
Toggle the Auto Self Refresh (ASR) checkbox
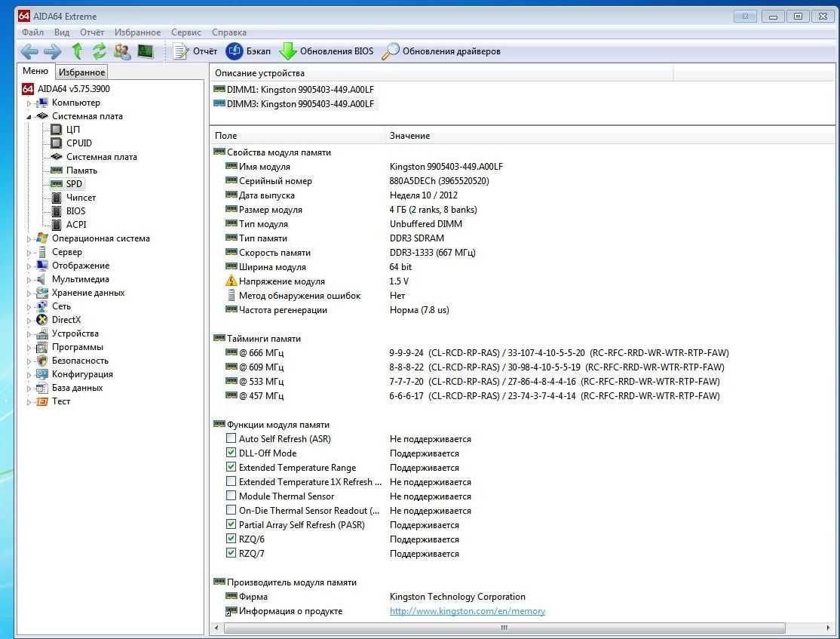[231, 438]
